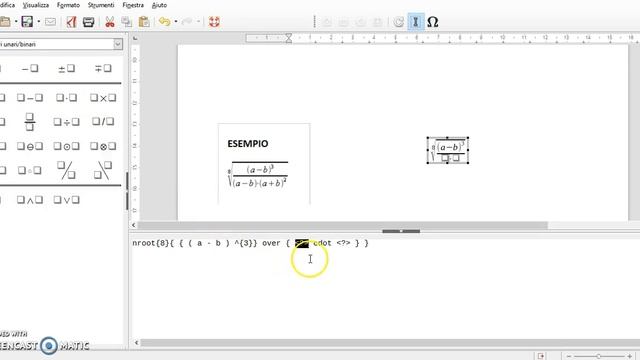
Task: Click the command window horizontal scrollbar
Action: pyautogui.click(x=390, y=343)
